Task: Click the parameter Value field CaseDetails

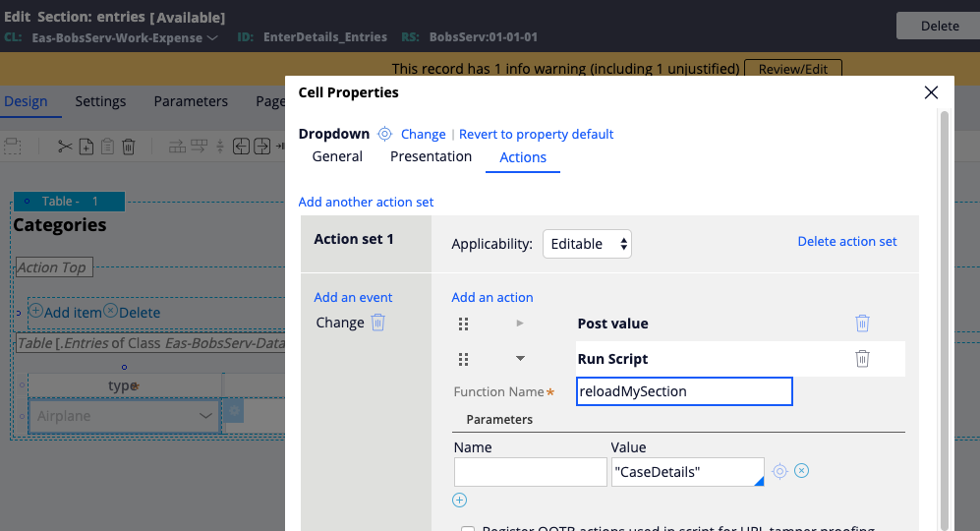Action: coord(687,472)
